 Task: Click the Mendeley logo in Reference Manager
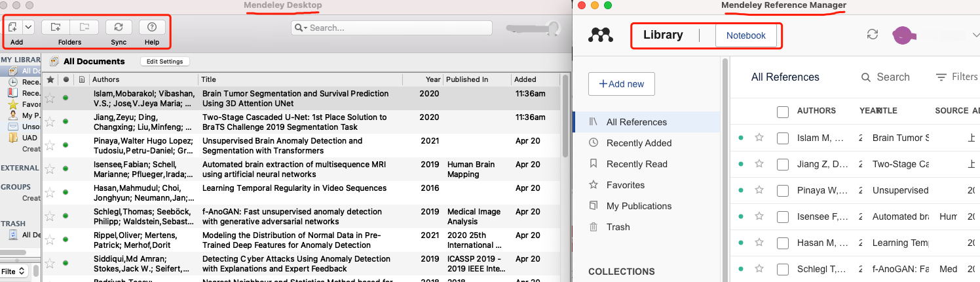click(599, 35)
